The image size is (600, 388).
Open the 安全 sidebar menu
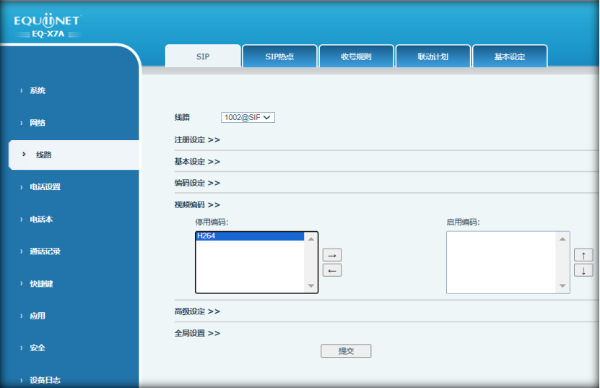pyautogui.click(x=38, y=348)
